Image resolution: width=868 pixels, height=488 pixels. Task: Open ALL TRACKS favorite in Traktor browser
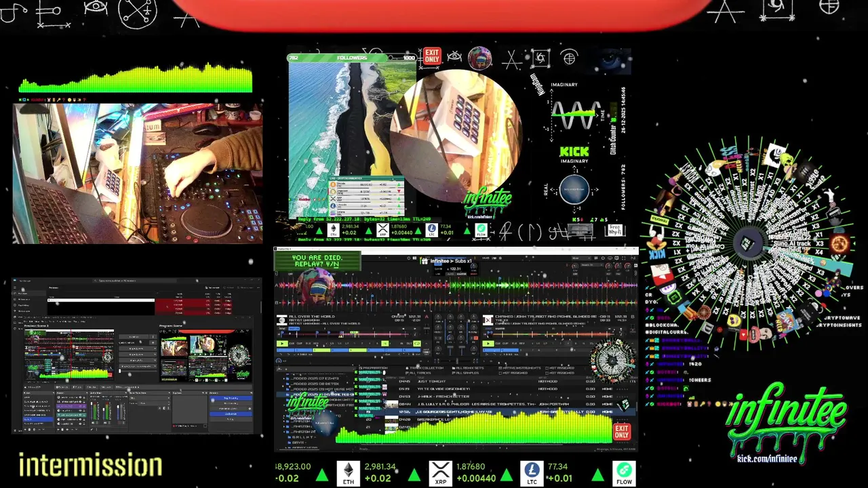(x=418, y=373)
